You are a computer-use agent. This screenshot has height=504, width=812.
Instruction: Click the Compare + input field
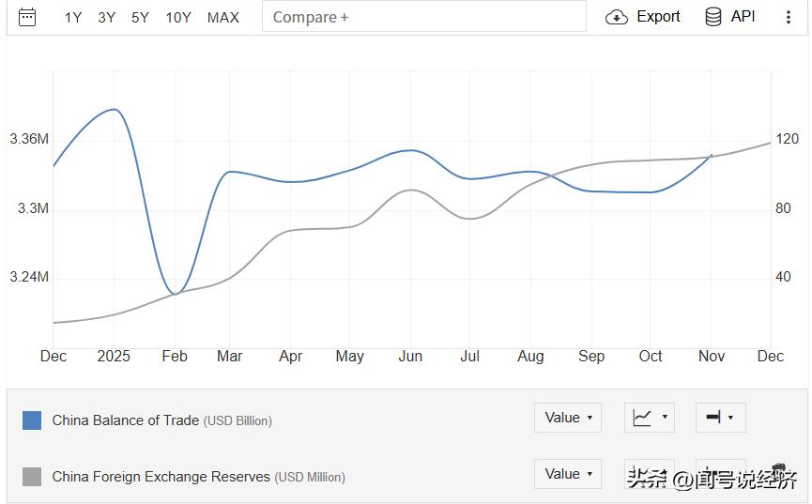tap(422, 17)
